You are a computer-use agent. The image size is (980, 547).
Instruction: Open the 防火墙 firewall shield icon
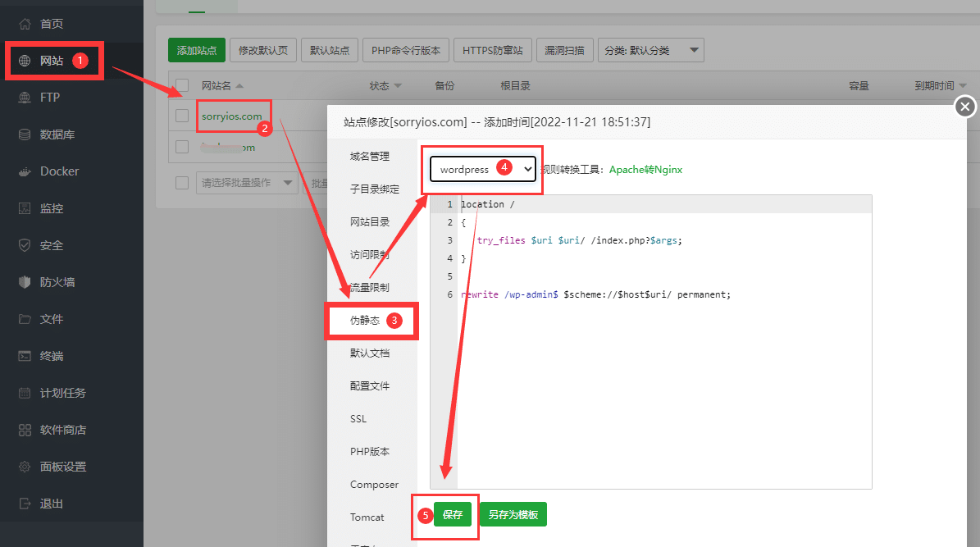click(x=25, y=282)
